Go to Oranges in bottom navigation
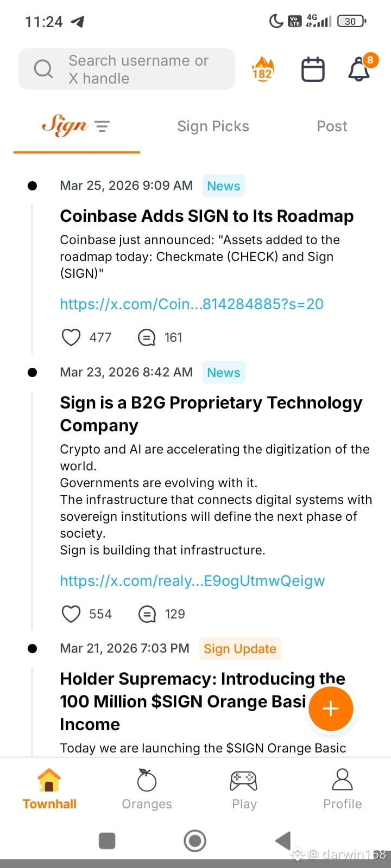Screen dimensions: 391x868 point(147,789)
